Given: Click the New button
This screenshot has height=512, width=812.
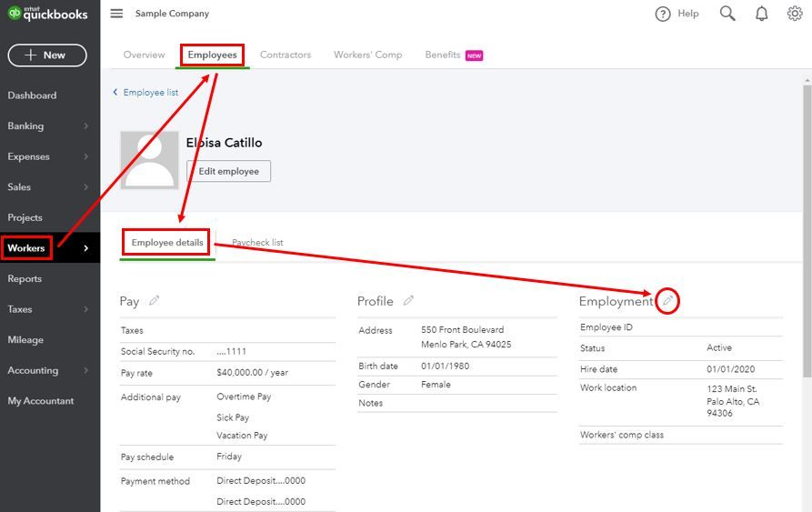Looking at the screenshot, I should tap(47, 55).
